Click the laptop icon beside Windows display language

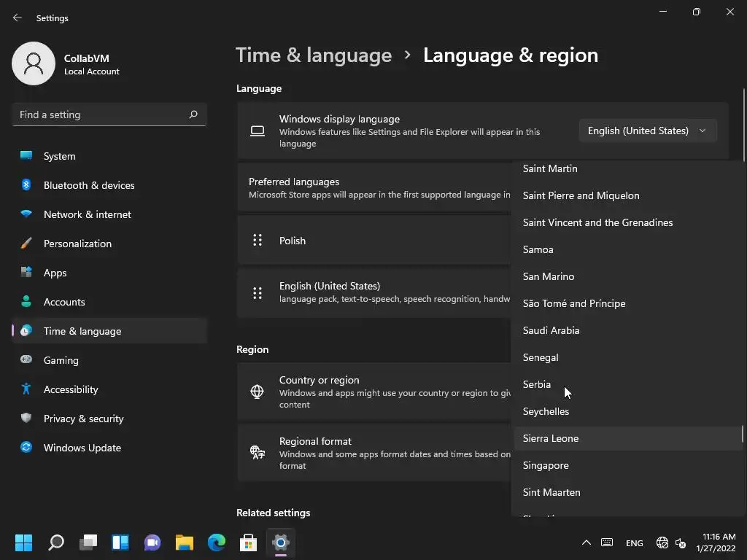coord(258,131)
